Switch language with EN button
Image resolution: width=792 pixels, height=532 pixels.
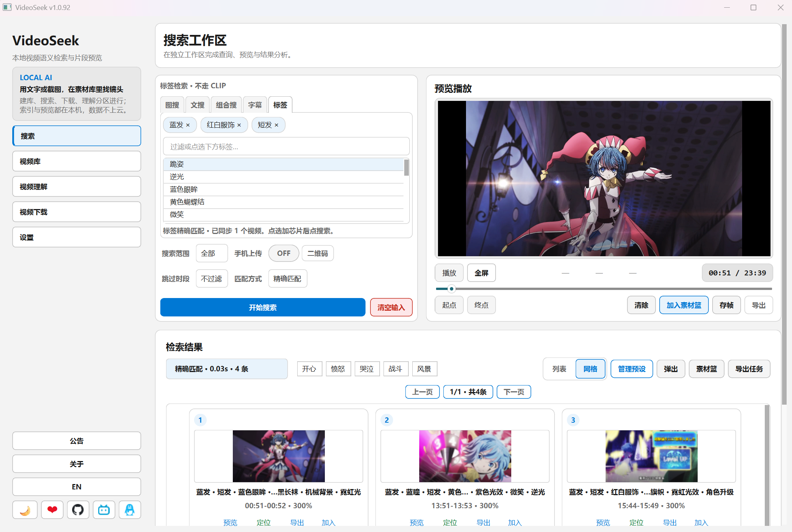coord(77,487)
